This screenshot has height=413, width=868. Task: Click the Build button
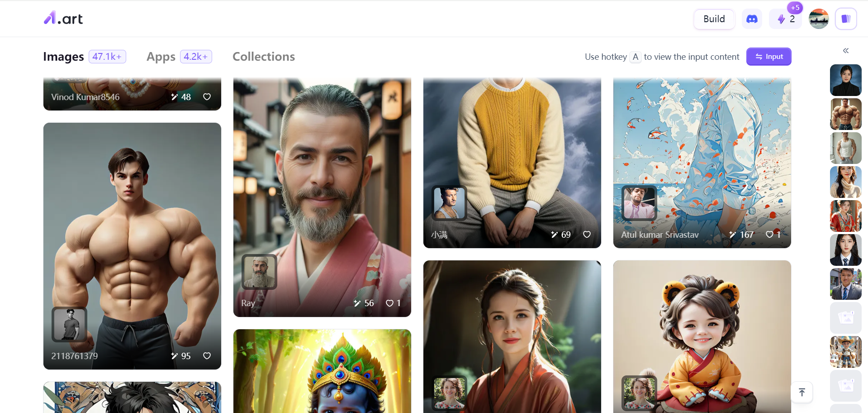pos(714,19)
